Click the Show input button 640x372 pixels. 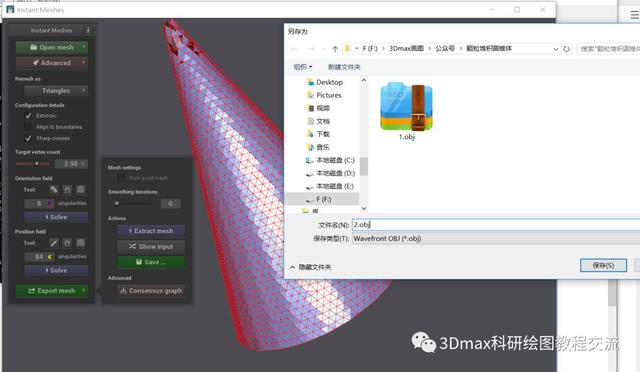[x=151, y=247]
